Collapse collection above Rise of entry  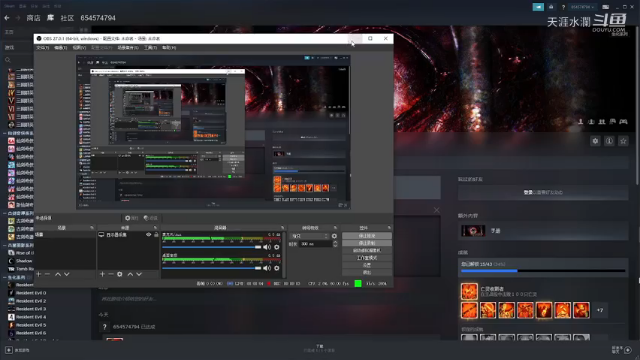point(4,245)
